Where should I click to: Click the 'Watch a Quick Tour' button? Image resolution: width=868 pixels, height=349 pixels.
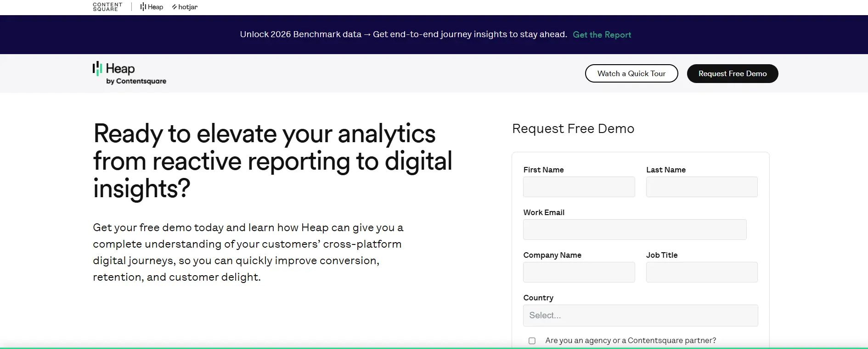pyautogui.click(x=631, y=73)
